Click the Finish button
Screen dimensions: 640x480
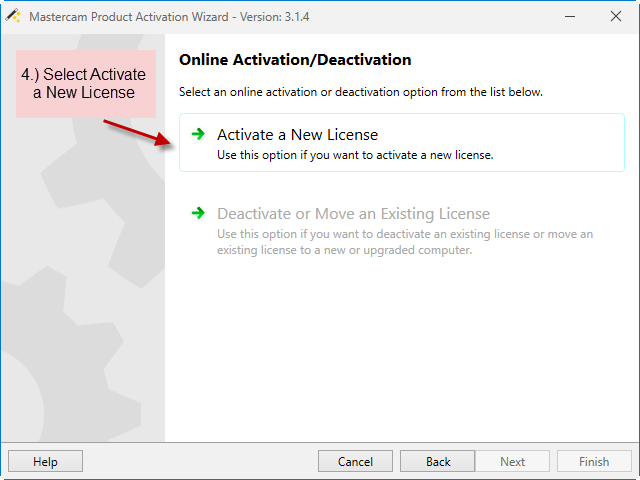[x=594, y=461]
